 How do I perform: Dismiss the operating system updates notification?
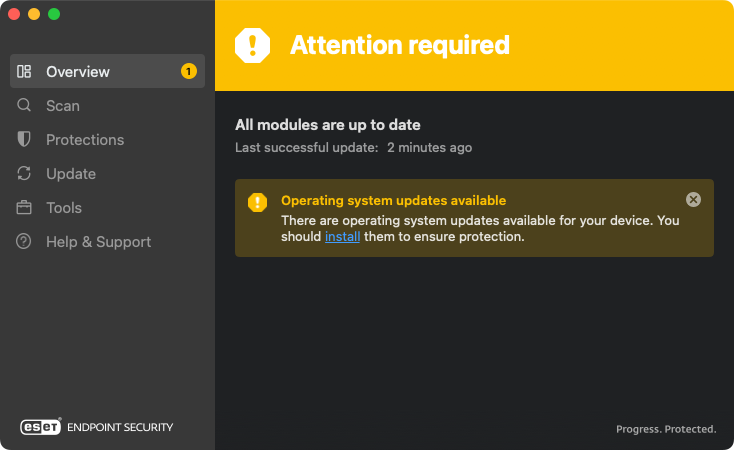pos(693,200)
